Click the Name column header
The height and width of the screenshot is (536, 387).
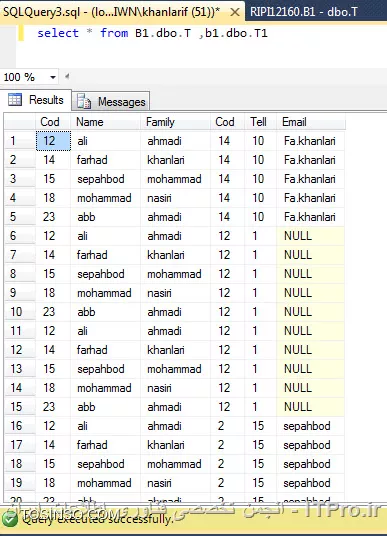point(106,122)
